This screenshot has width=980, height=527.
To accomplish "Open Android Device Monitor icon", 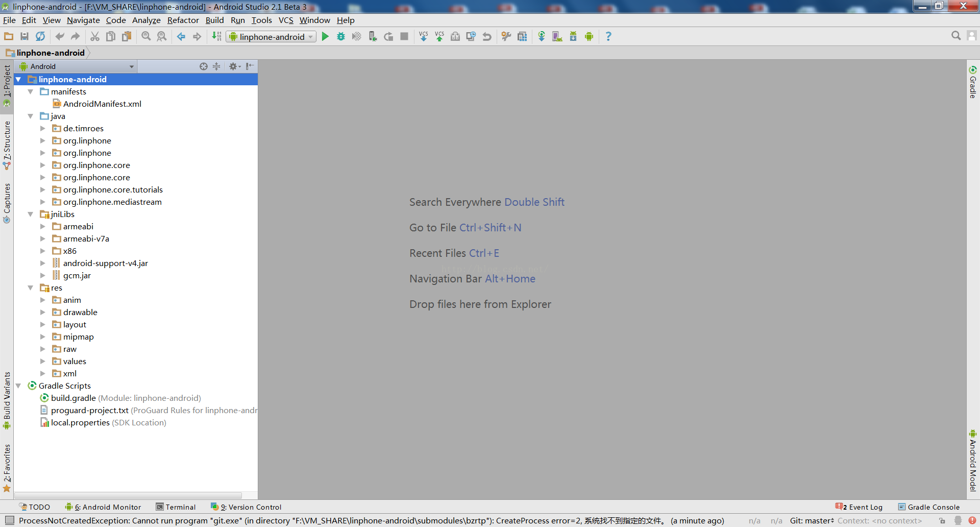I will [589, 36].
